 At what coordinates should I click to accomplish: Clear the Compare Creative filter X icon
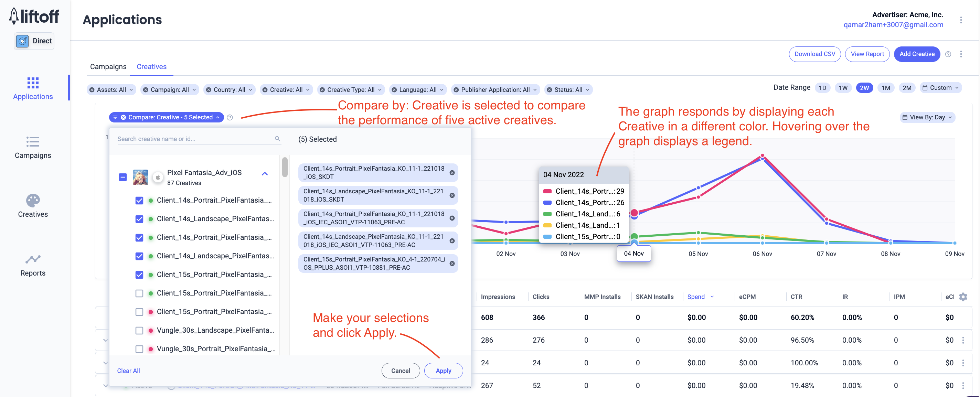click(x=123, y=117)
